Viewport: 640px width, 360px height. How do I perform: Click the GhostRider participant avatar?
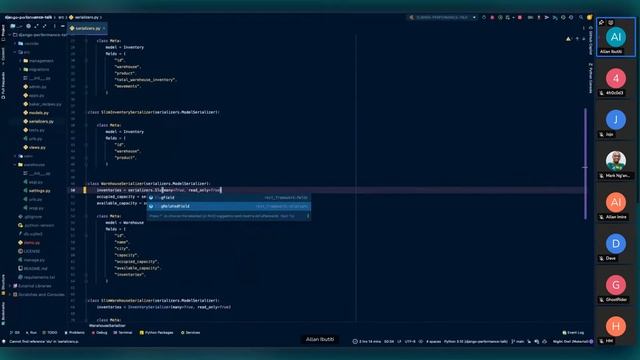(616, 284)
